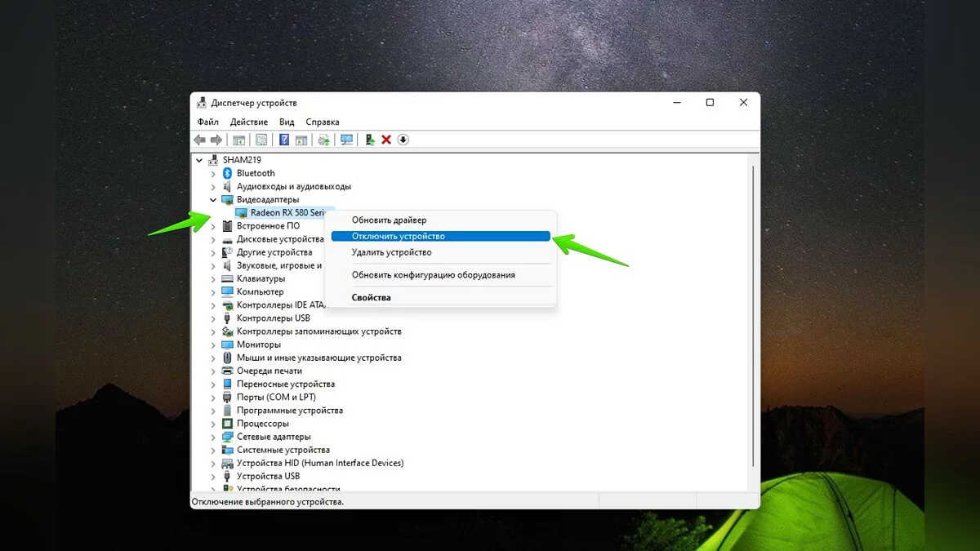Open the Вид menu in the menu bar

[287, 122]
